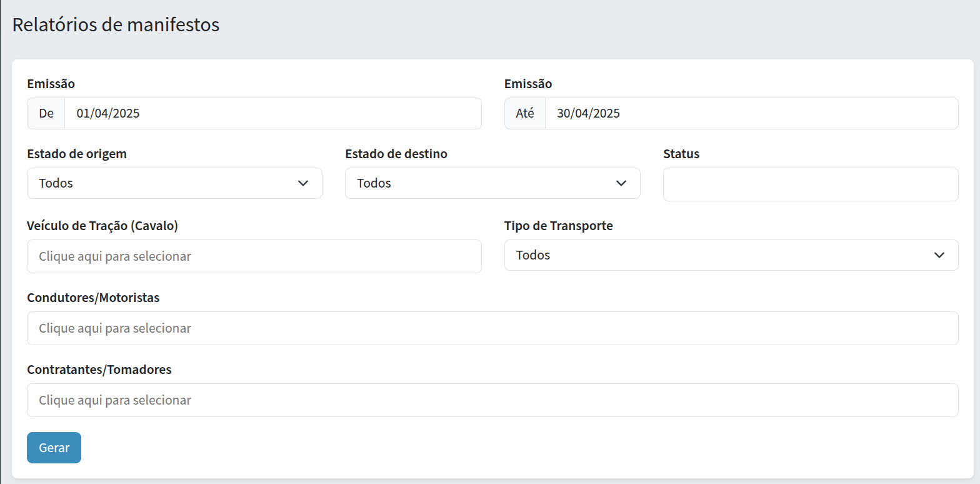Click the Relatórios de manifestos page heading
This screenshot has height=484, width=980.
pyautogui.click(x=116, y=25)
